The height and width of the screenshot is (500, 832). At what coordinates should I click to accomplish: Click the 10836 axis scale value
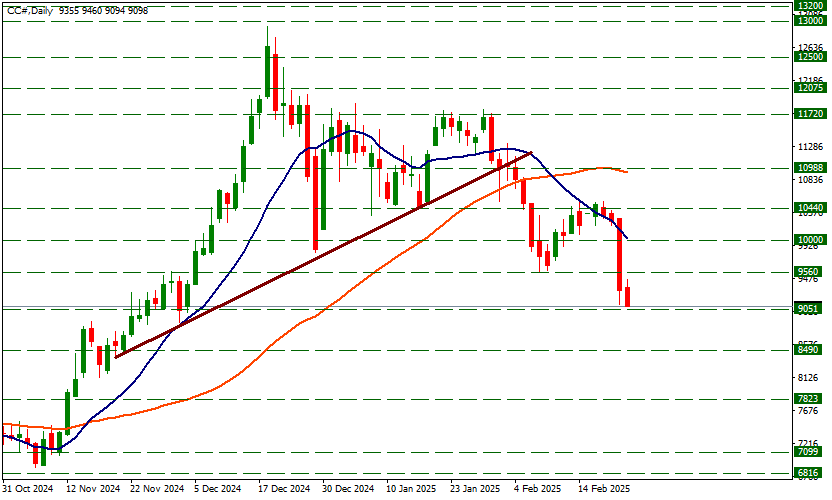pyautogui.click(x=810, y=180)
